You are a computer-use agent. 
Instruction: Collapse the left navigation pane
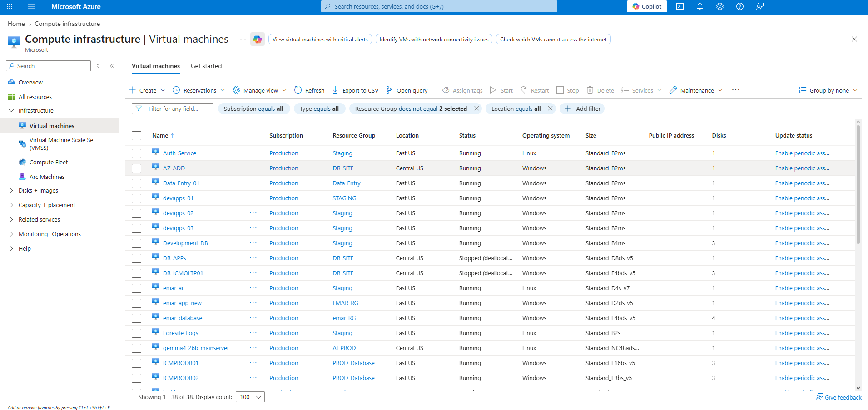(112, 66)
